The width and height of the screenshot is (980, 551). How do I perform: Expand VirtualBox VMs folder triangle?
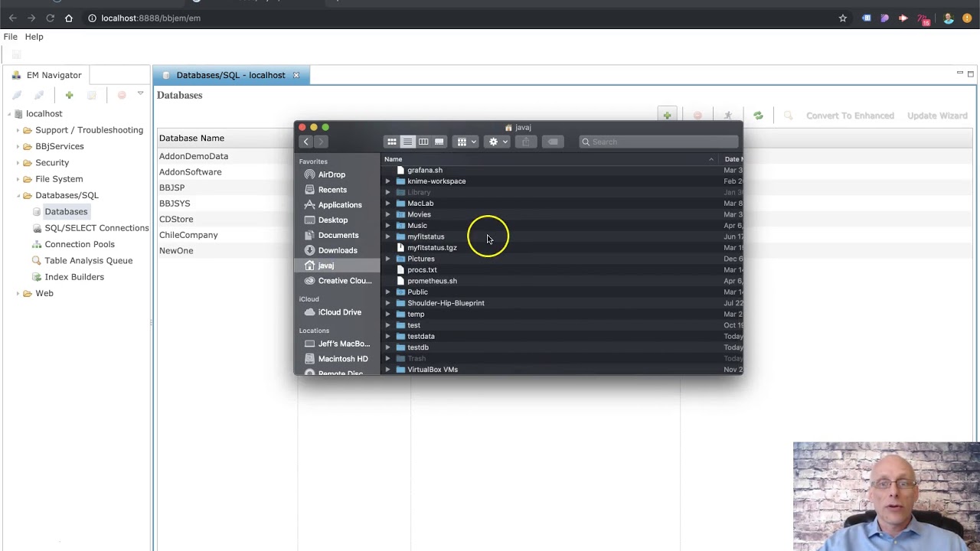387,370
